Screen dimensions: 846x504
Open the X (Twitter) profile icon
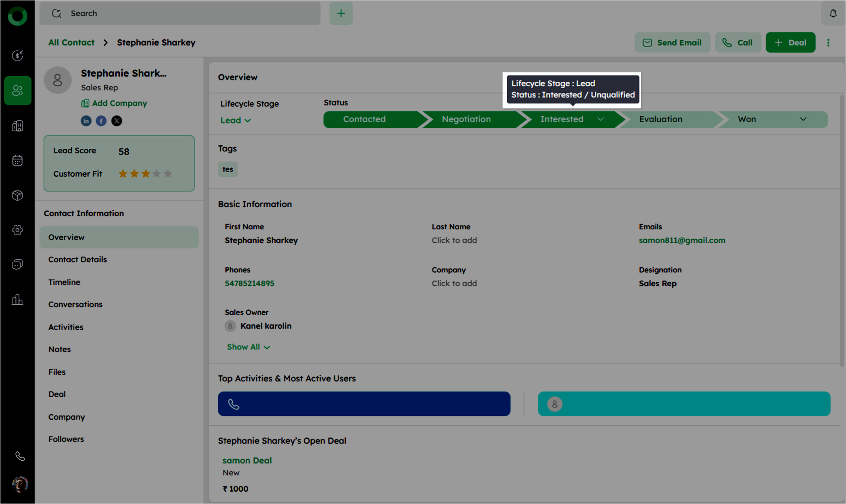117,121
